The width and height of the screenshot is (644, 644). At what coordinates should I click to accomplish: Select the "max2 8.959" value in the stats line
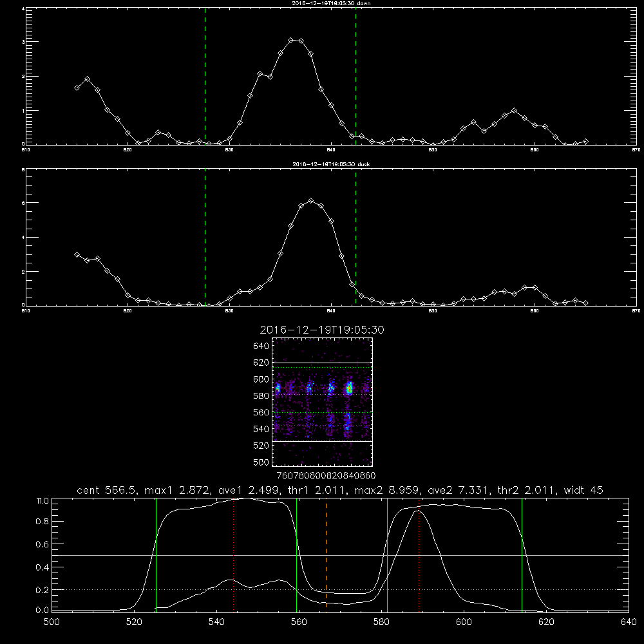tap(388, 490)
